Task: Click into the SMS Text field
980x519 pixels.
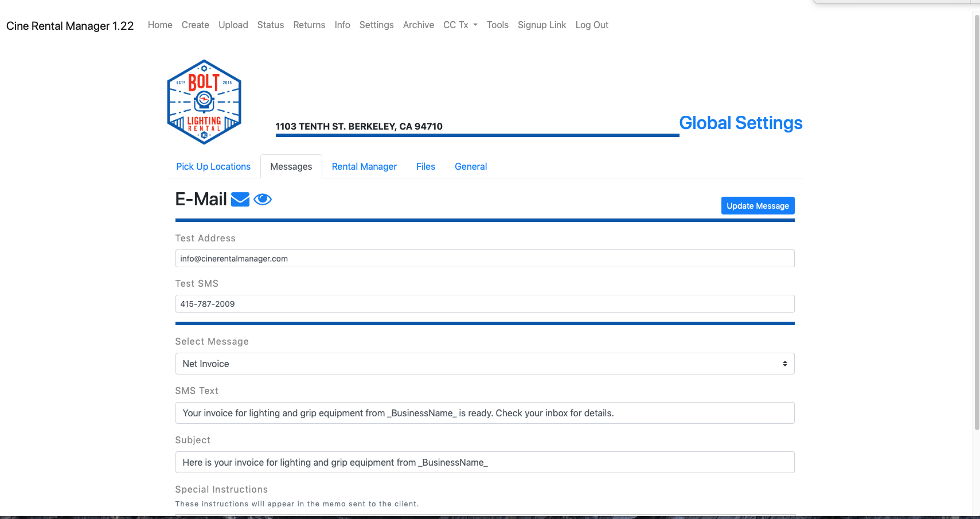Action: (x=485, y=413)
